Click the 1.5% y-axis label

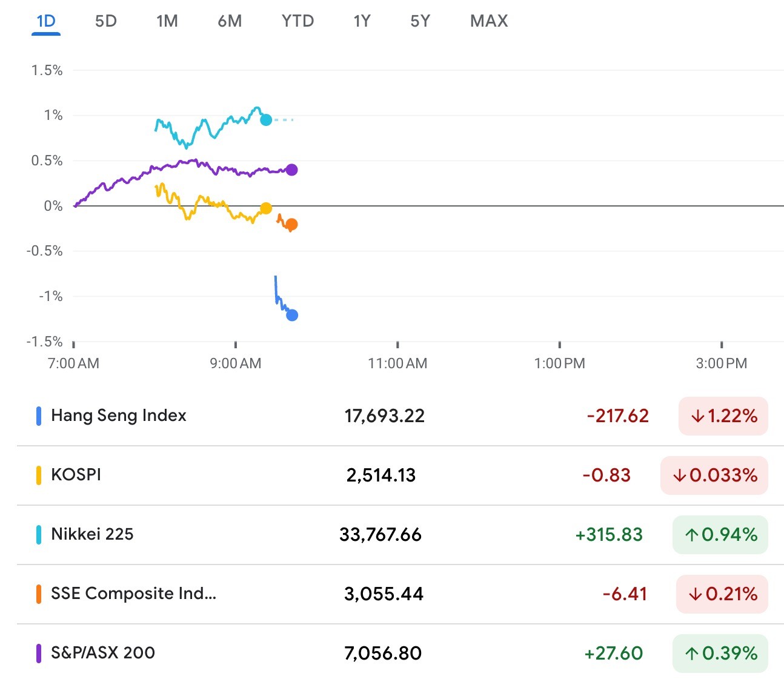(47, 70)
